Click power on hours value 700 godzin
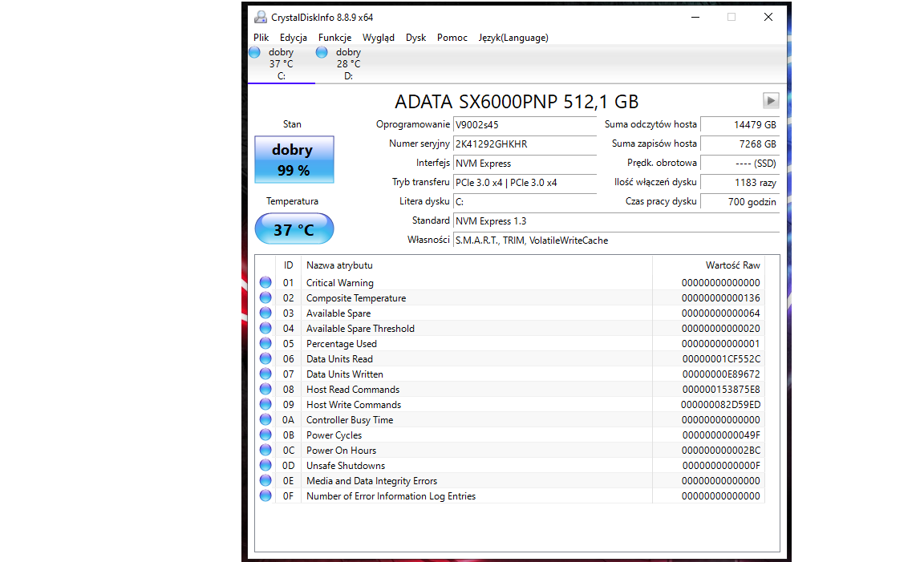The height and width of the screenshot is (562, 924). point(740,201)
